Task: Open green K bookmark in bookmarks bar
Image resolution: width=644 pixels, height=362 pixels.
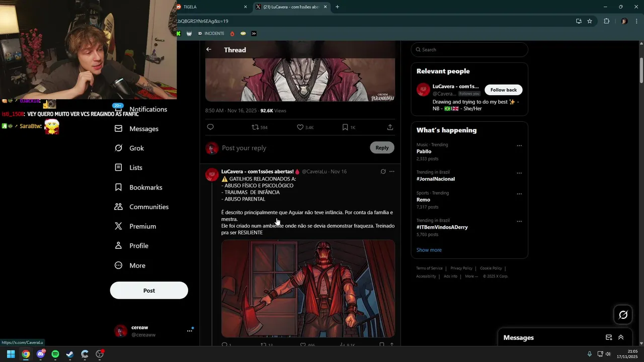Action: point(179,34)
